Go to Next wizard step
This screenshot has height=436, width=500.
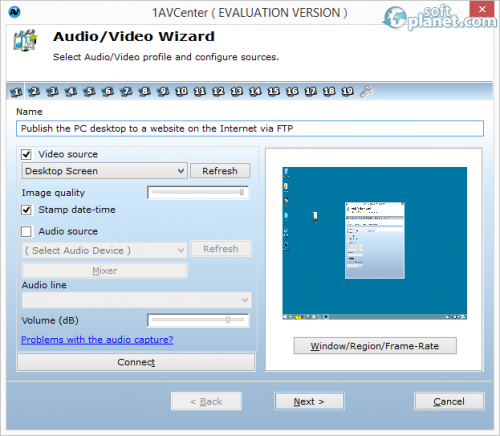[309, 401]
